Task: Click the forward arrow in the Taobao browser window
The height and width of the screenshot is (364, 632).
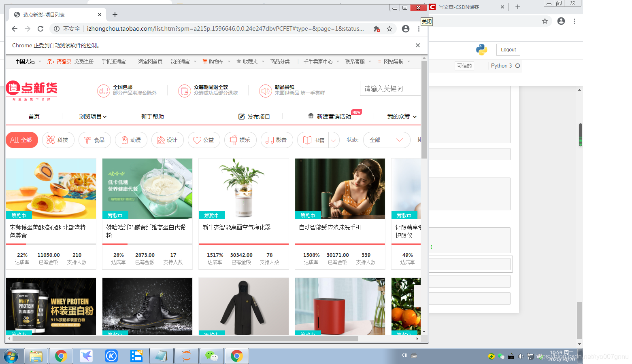Action: coord(28,29)
